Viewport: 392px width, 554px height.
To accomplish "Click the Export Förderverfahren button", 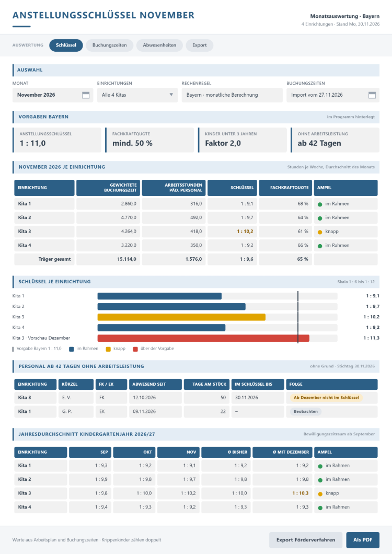I will 306,540.
